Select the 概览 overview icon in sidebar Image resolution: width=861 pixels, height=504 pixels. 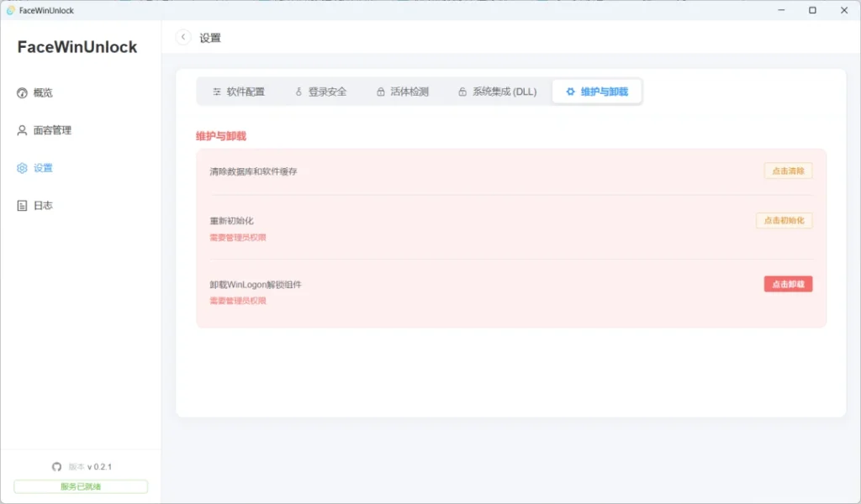click(x=20, y=92)
